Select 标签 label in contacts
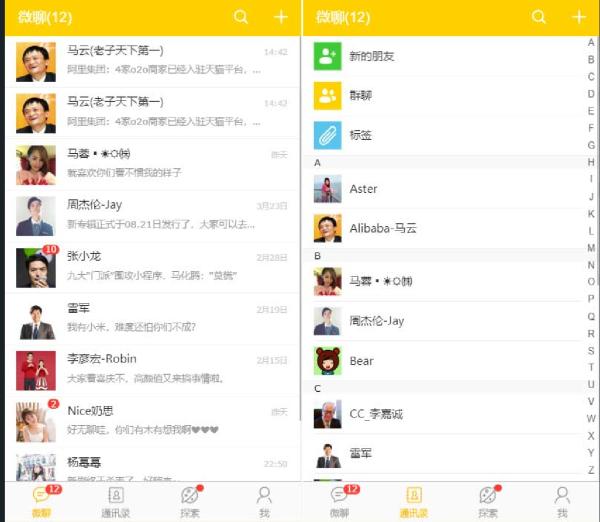 360,135
